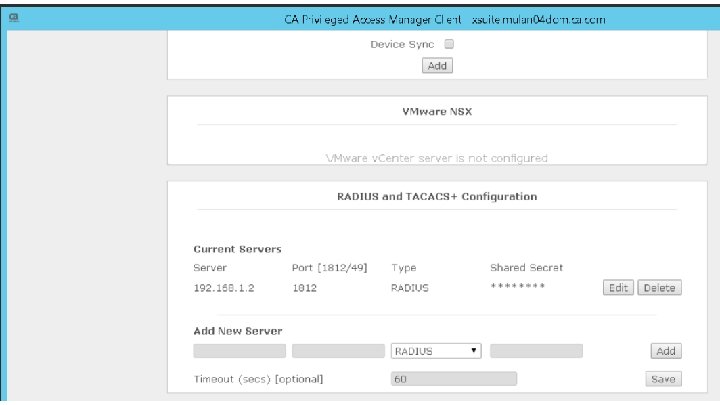Click the new server address input field
The width and height of the screenshot is (720, 405).
click(239, 351)
